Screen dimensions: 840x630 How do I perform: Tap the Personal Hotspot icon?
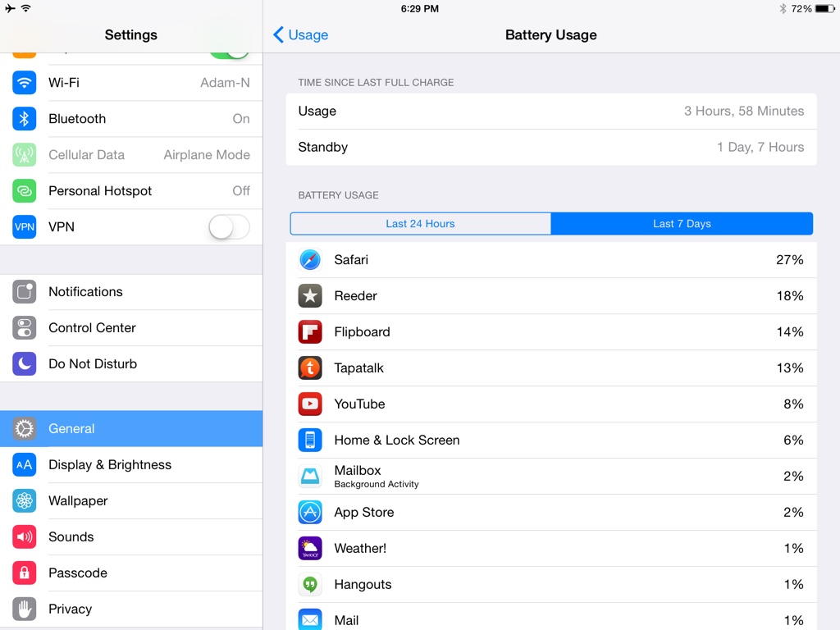click(24, 190)
